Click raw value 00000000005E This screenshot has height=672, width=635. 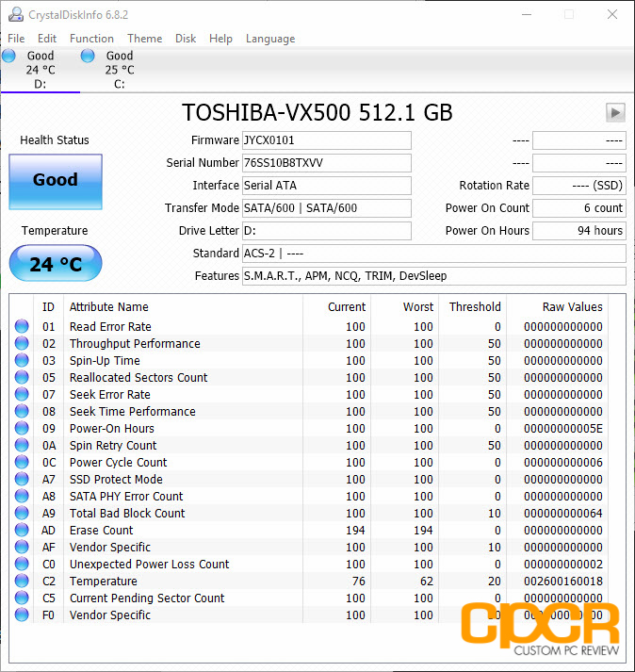563,429
